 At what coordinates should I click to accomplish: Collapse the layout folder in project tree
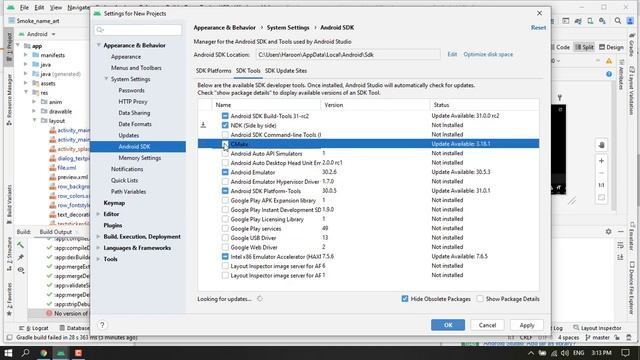(x=34, y=121)
